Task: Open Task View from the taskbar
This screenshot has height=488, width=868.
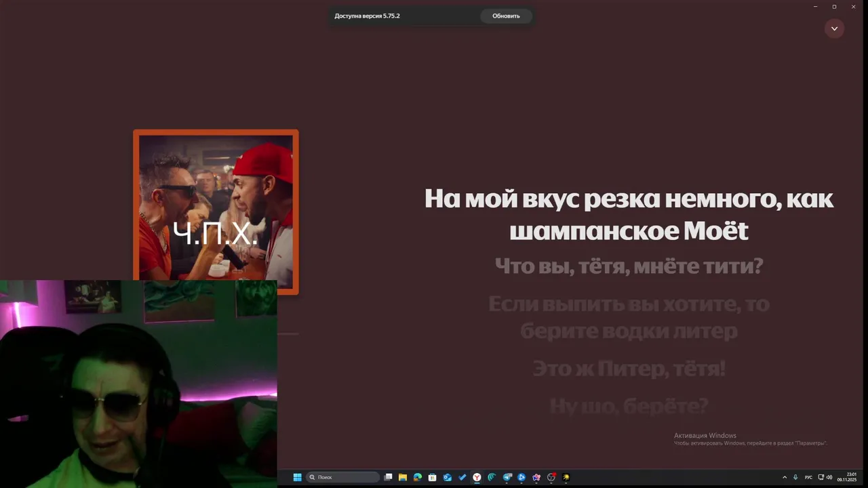Action: [x=388, y=477]
